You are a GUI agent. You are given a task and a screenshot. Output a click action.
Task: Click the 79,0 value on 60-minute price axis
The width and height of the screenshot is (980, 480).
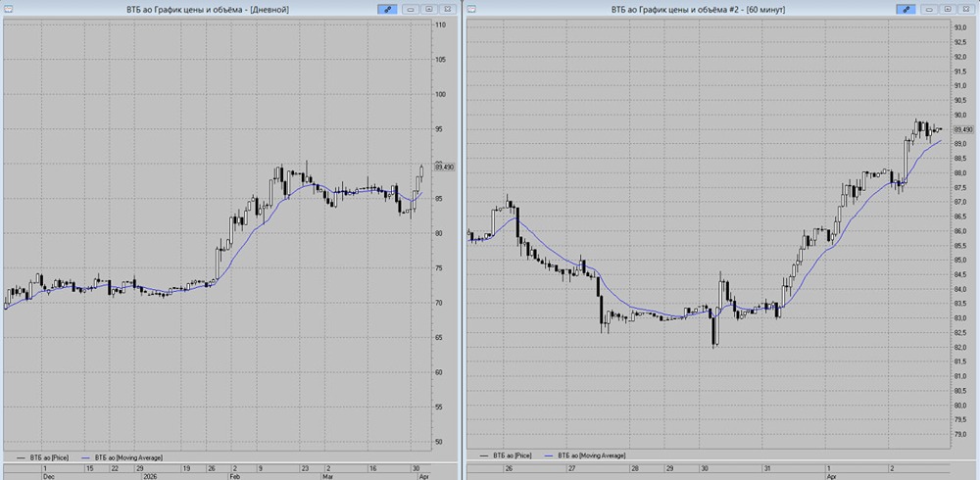958,433
